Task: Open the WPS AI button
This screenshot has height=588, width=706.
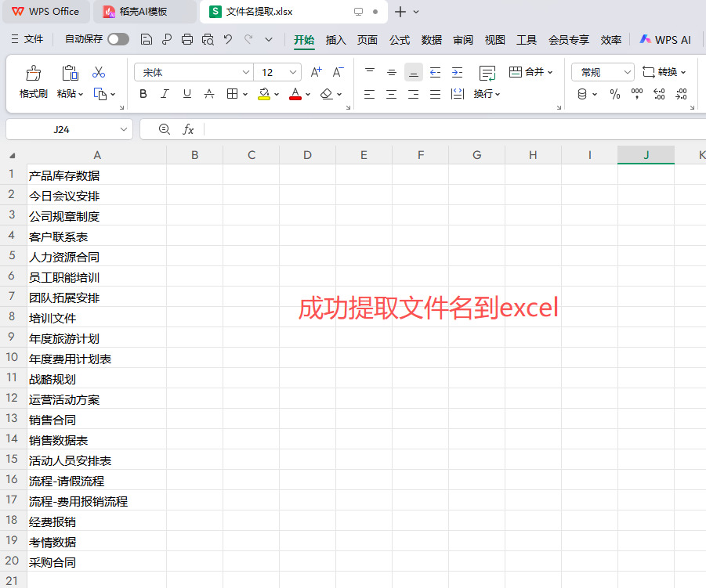Action: pos(665,40)
